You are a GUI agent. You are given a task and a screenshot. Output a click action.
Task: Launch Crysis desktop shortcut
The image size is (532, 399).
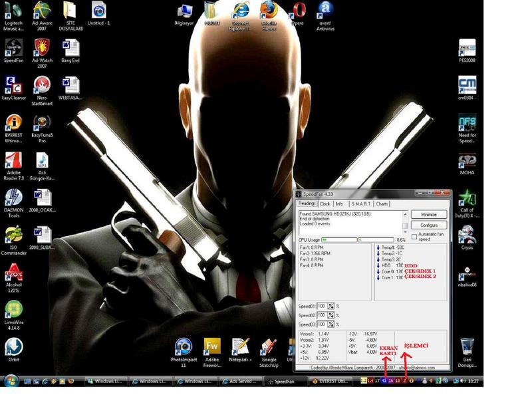[x=467, y=237]
